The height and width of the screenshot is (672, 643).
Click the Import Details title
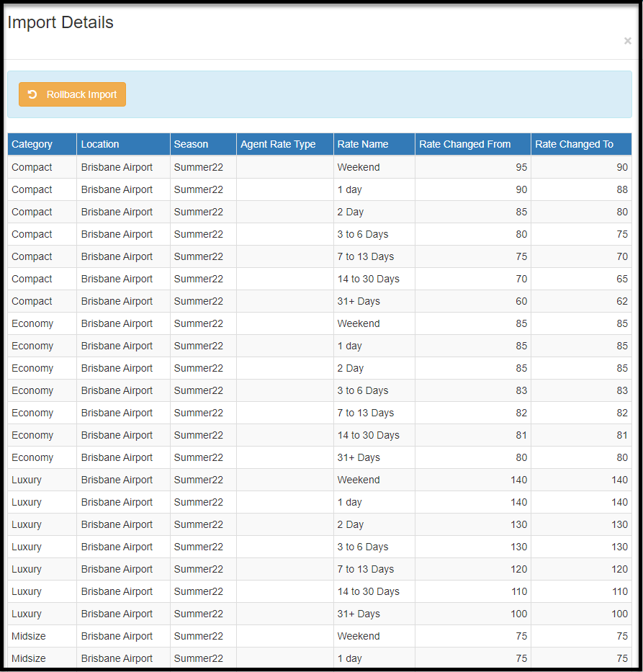click(60, 22)
